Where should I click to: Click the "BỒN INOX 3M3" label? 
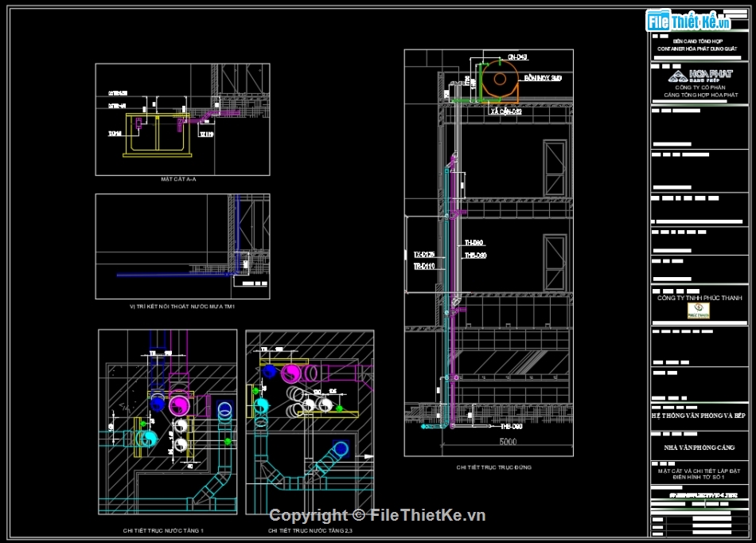(x=543, y=78)
